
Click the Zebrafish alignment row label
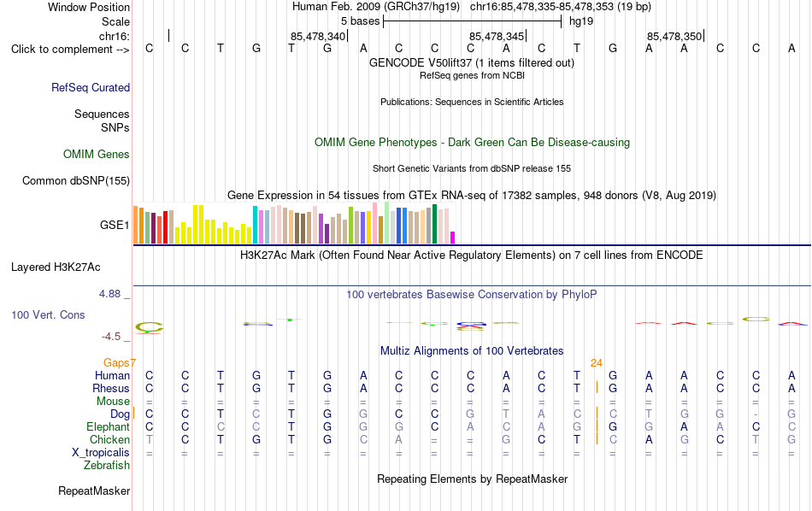tap(107, 466)
